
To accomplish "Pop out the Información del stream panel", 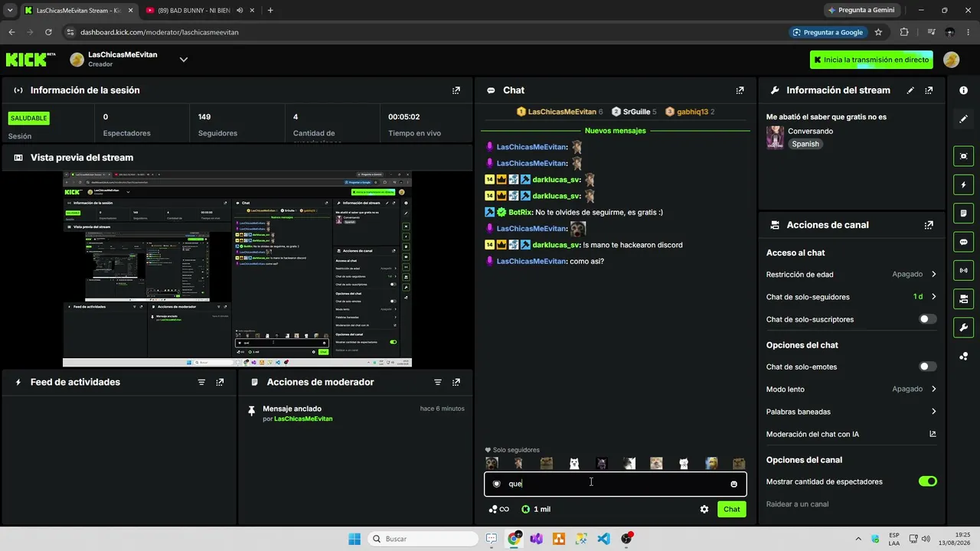I will 929,90.
